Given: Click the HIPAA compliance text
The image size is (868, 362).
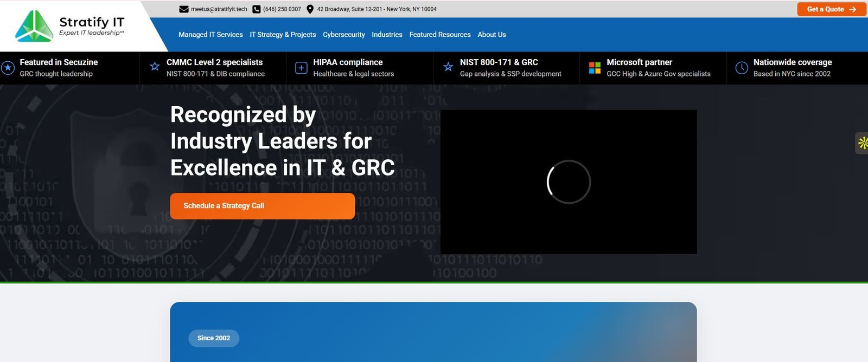Looking at the screenshot, I should (348, 62).
